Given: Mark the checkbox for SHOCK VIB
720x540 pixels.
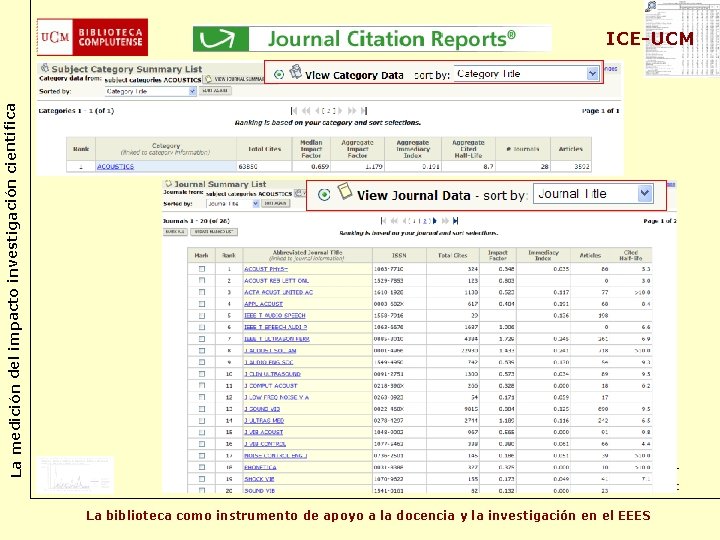Looking at the screenshot, I should coord(202,479).
